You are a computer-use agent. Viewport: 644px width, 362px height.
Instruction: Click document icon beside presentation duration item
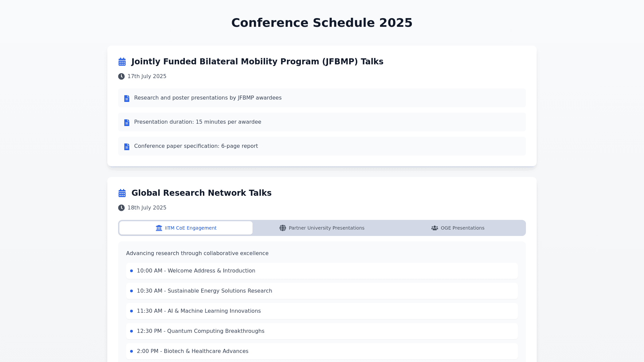(x=127, y=122)
